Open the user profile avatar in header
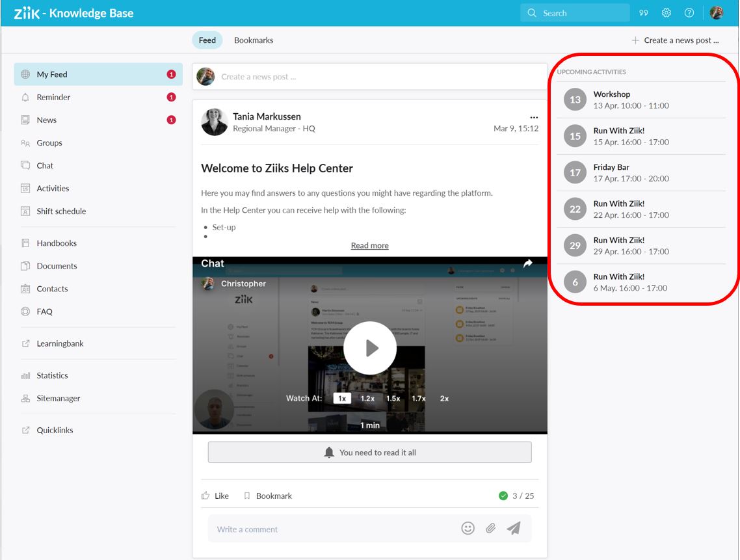This screenshot has height=560, width=740. click(x=717, y=13)
